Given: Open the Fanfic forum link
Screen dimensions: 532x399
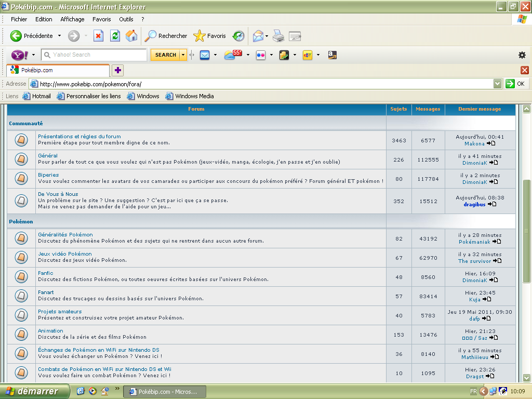Looking at the screenshot, I should tap(46, 273).
